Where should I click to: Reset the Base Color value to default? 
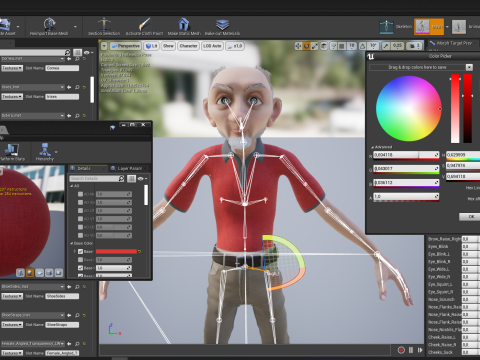coord(140,251)
